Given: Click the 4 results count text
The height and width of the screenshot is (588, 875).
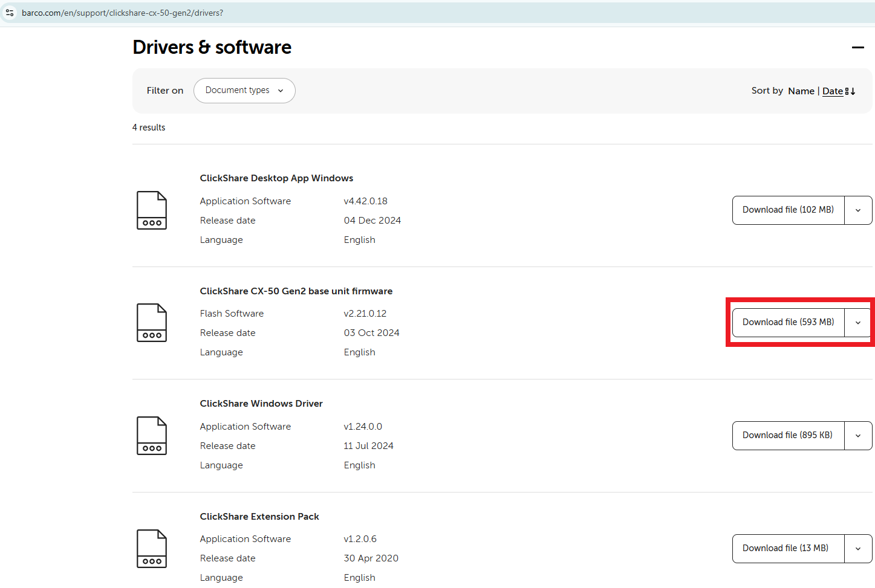Looking at the screenshot, I should (149, 128).
